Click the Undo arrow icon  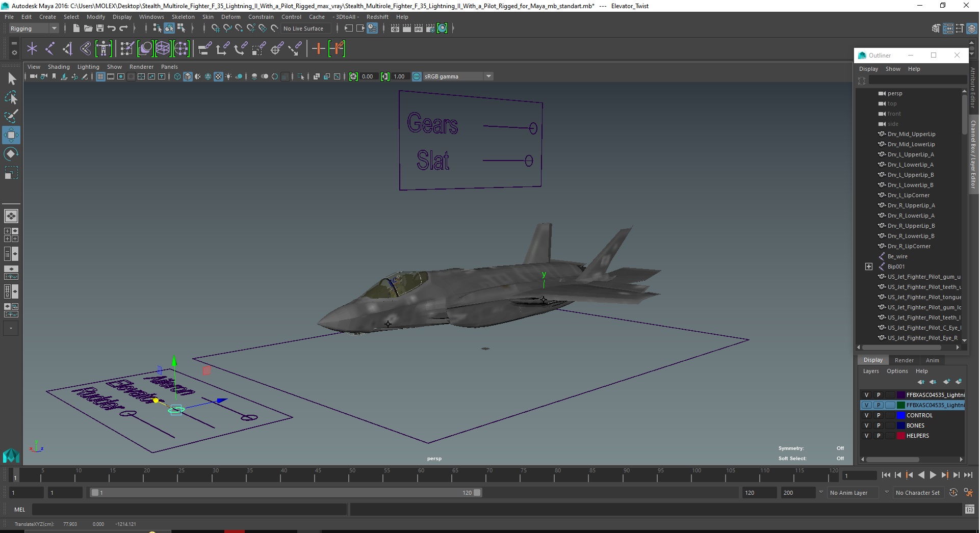pyautogui.click(x=112, y=29)
